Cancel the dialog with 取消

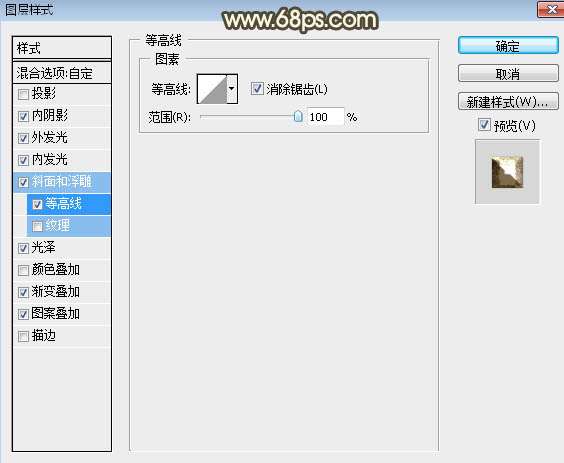508,74
